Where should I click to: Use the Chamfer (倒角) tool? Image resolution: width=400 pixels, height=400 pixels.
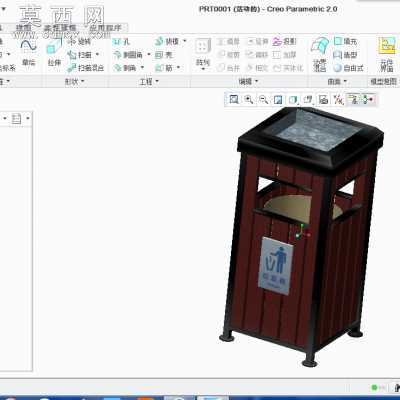[125, 68]
